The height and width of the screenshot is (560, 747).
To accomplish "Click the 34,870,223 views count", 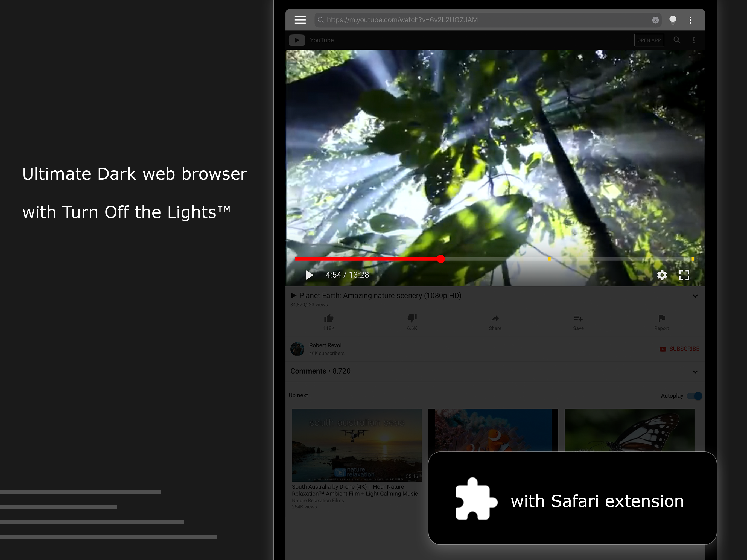I will pos(309,305).
